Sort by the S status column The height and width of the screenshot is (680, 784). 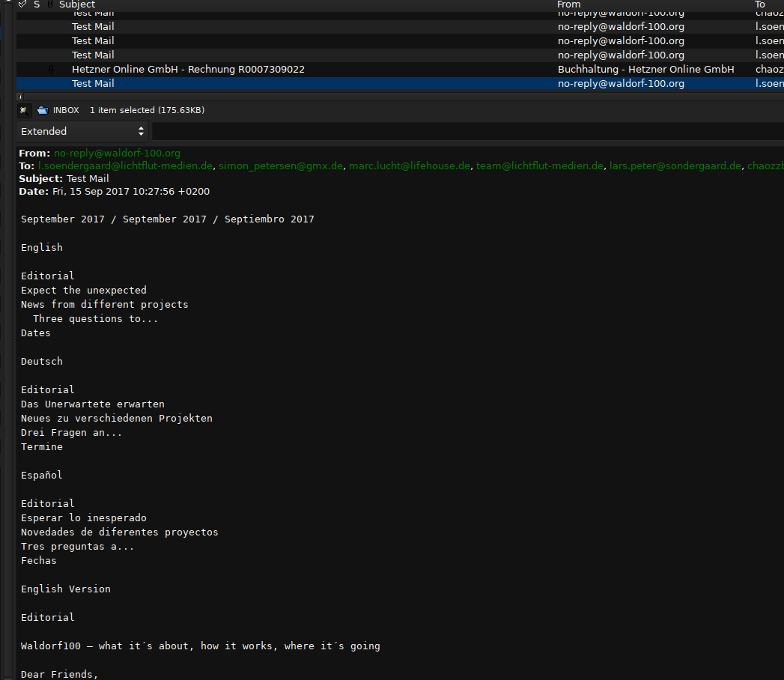tap(37, 4)
